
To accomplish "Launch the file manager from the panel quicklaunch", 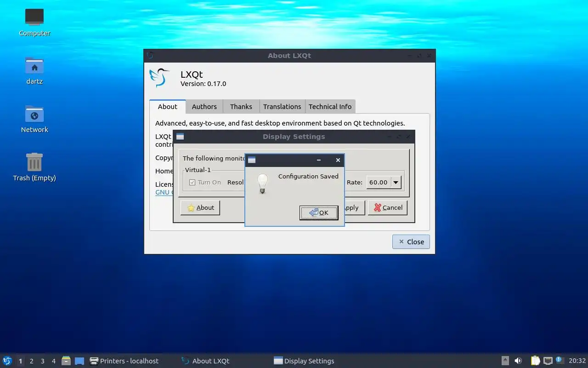I will tap(66, 361).
